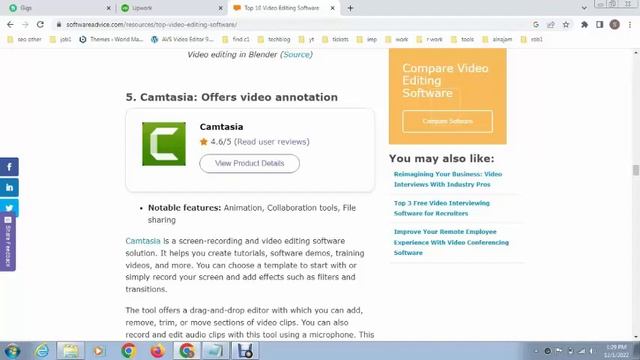Click the page vertical scrollbar thumb
640x360 pixels.
click(x=636, y=170)
